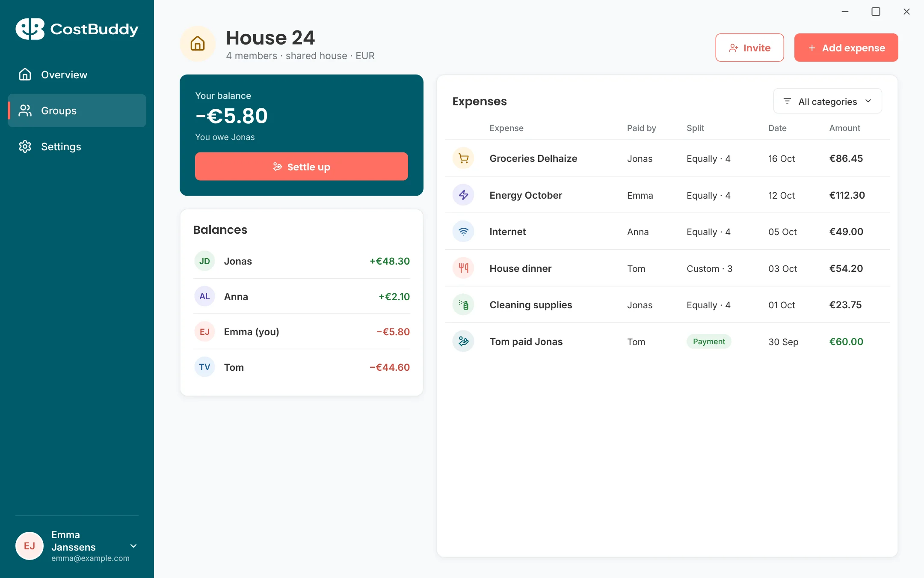Open the Cleaning supplies expense

coord(667,305)
